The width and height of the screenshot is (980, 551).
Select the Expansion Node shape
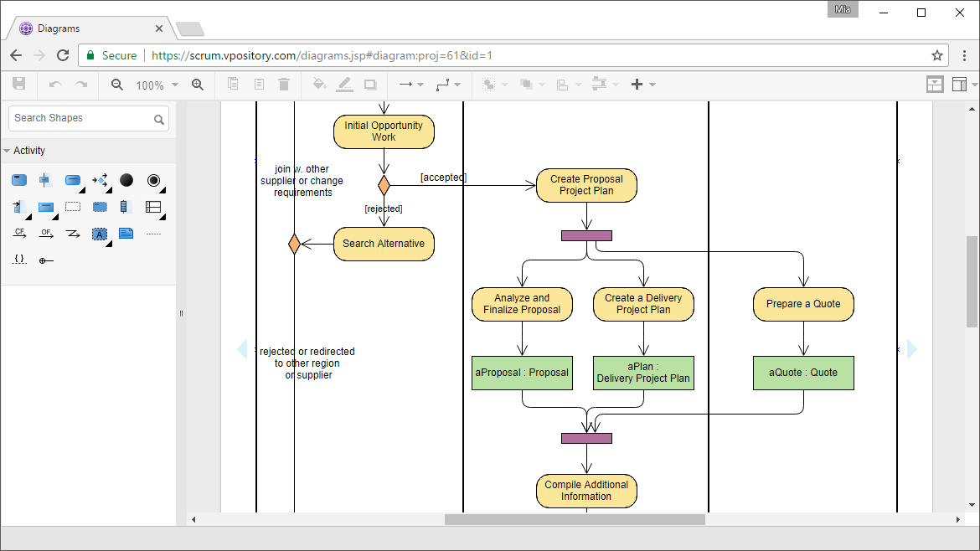[x=124, y=207]
